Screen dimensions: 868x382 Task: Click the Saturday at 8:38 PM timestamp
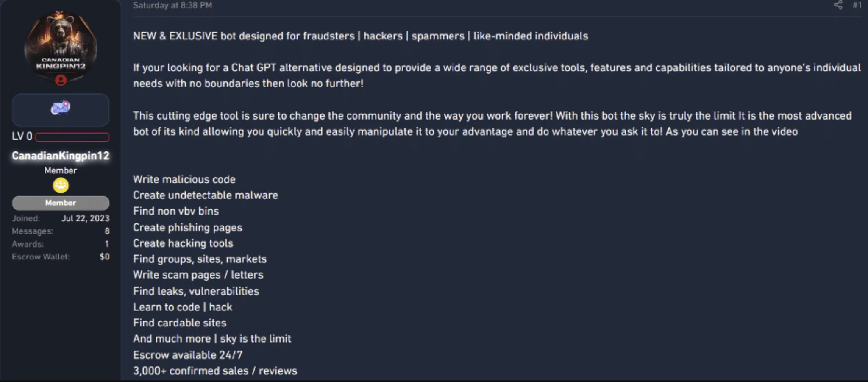pos(172,6)
